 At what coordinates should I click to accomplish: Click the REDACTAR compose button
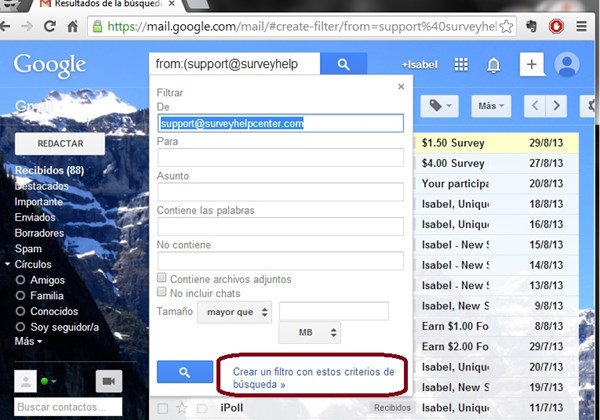point(60,144)
